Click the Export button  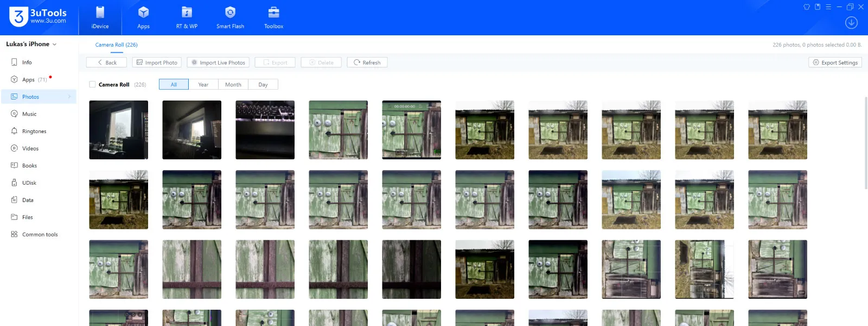(x=275, y=62)
